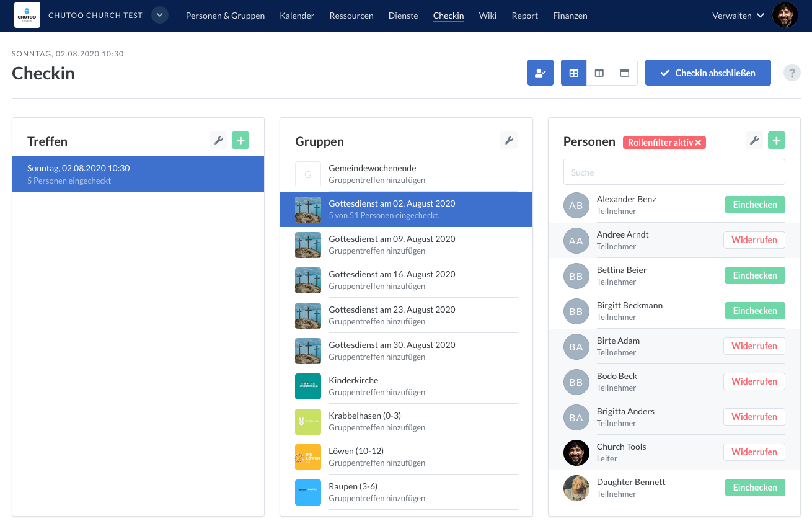The width and height of the screenshot is (812, 526).
Task: Check in Alexander Benz with Einchecken
Action: [x=755, y=205]
